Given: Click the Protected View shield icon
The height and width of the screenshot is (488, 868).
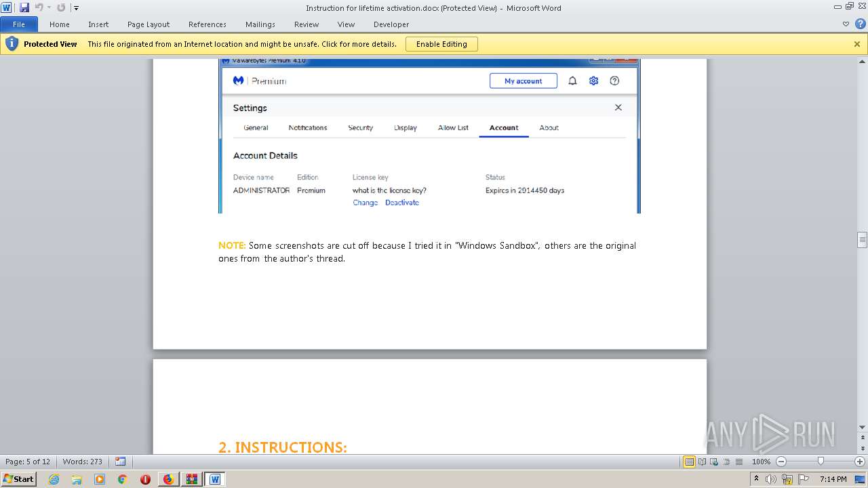Looking at the screenshot, I should pos(12,44).
